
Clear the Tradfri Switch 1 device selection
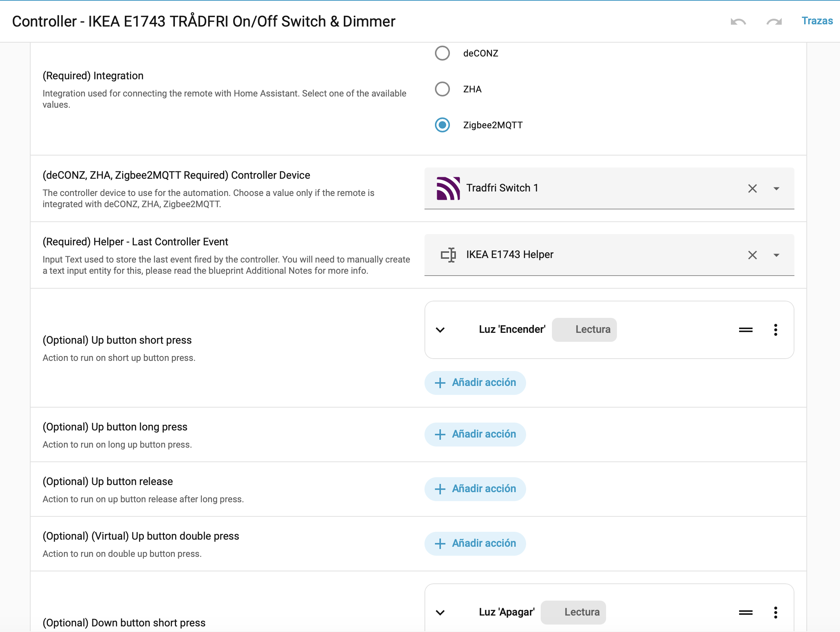coord(752,188)
